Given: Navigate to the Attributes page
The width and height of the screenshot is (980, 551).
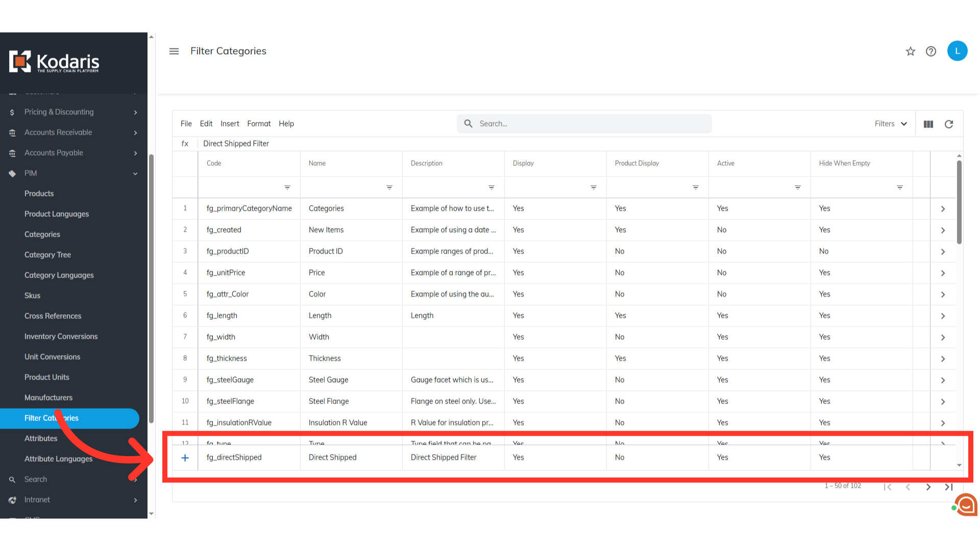Looking at the screenshot, I should [41, 438].
